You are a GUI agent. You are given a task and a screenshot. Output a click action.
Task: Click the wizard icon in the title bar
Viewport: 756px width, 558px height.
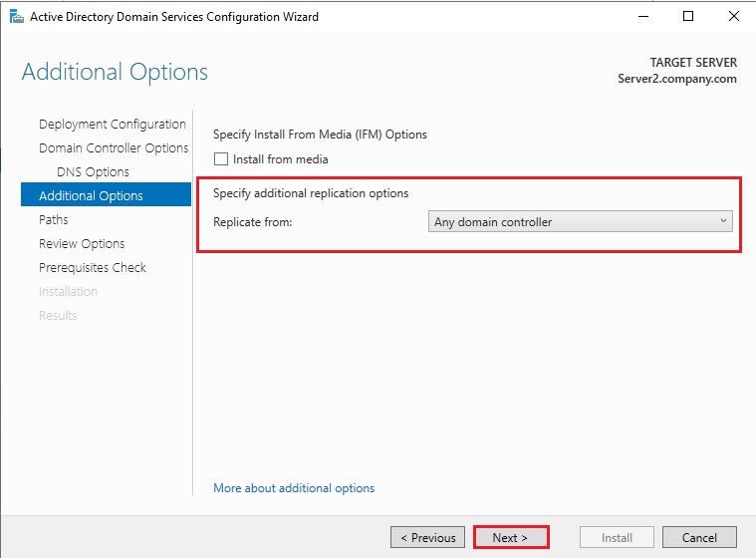[x=16, y=17]
